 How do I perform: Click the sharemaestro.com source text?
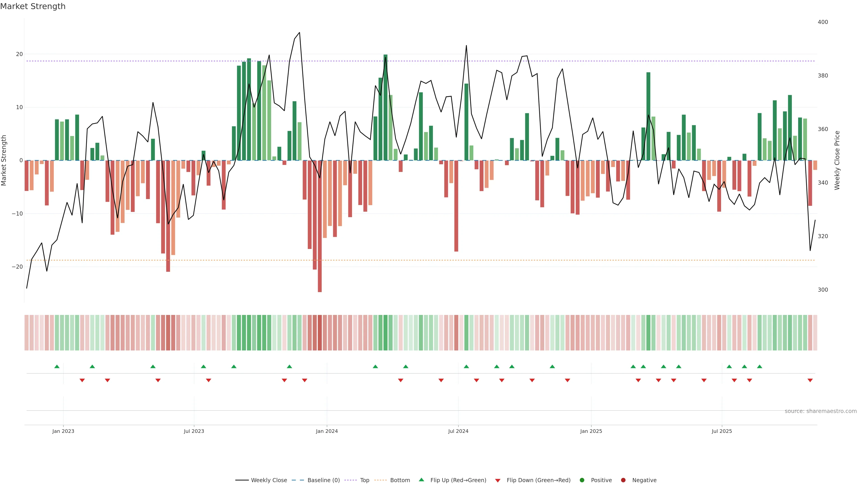(821, 411)
